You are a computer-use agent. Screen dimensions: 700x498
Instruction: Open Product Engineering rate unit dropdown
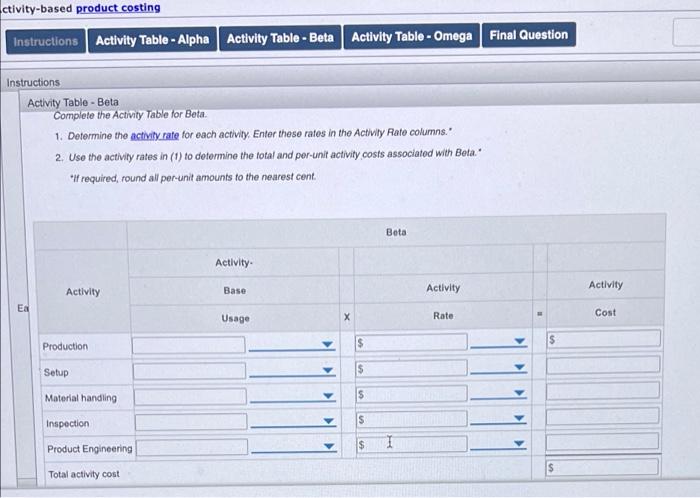point(498,444)
